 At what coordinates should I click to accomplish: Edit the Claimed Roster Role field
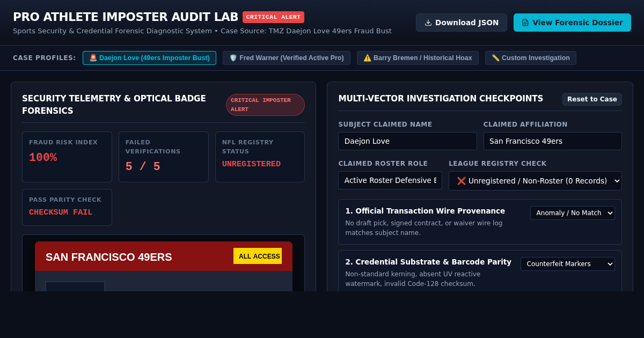[x=390, y=180]
